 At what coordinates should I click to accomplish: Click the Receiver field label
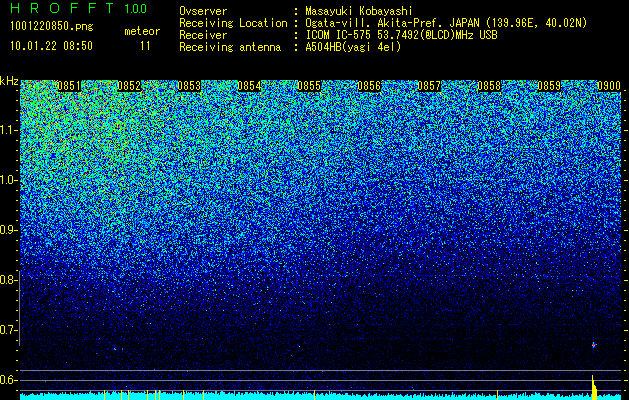click(203, 35)
